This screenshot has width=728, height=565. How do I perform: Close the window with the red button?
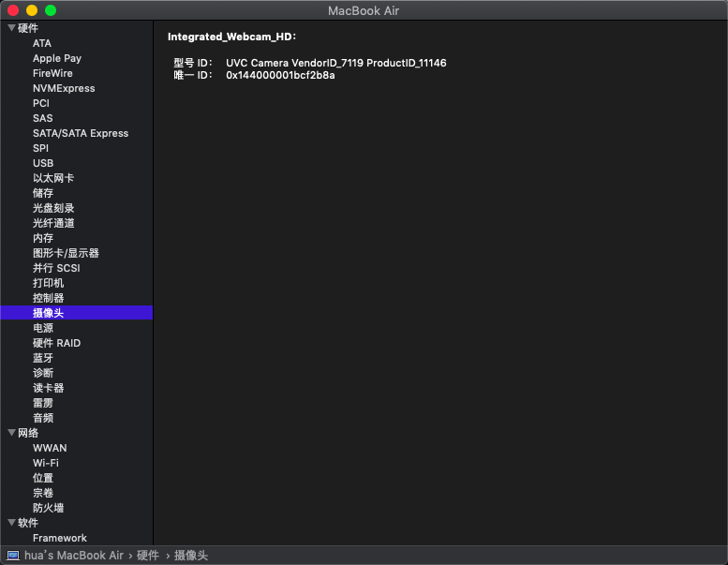coord(13,10)
